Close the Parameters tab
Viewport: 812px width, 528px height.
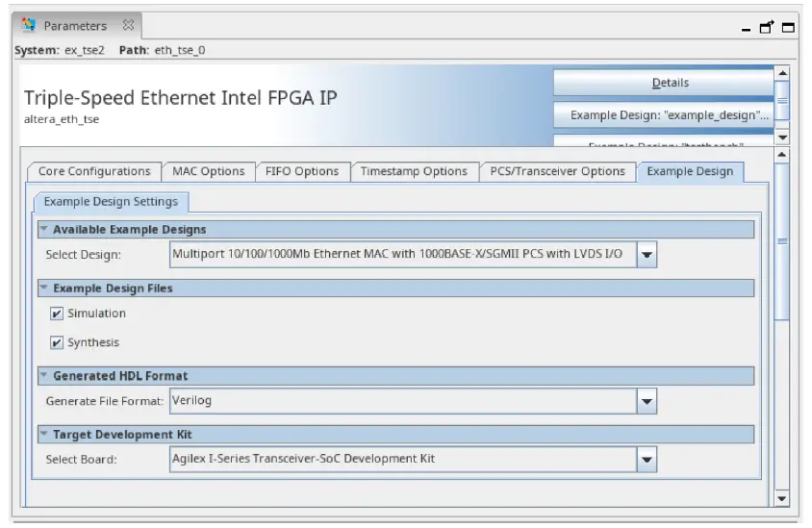pyautogui.click(x=128, y=25)
